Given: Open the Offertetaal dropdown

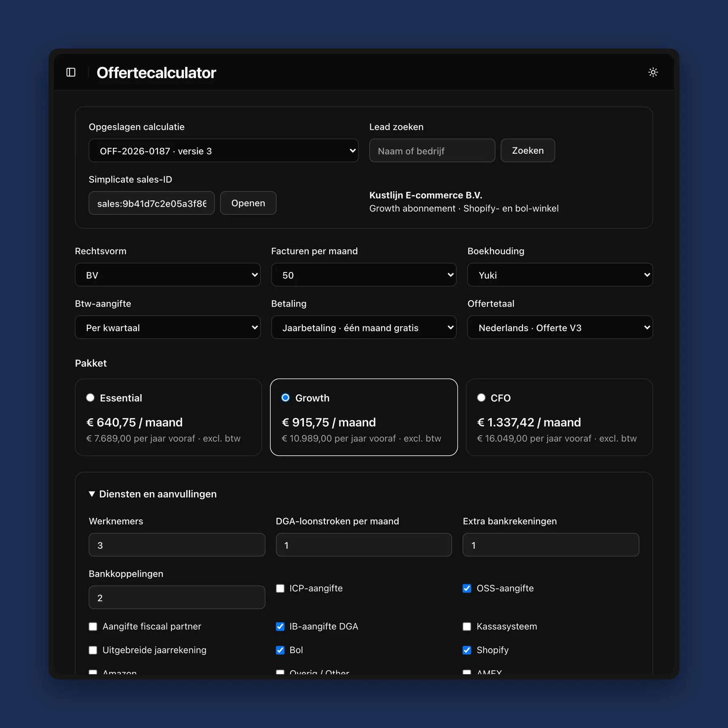Looking at the screenshot, I should point(560,328).
